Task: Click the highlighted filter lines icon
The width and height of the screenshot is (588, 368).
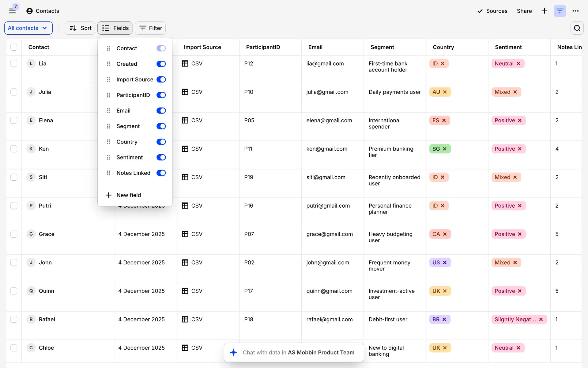Action: (x=560, y=11)
